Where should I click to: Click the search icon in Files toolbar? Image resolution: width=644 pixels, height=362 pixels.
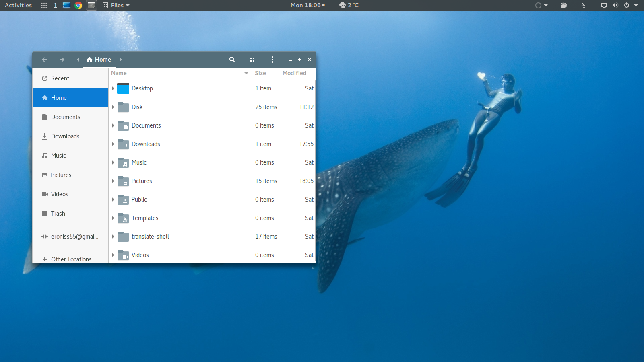click(x=232, y=60)
